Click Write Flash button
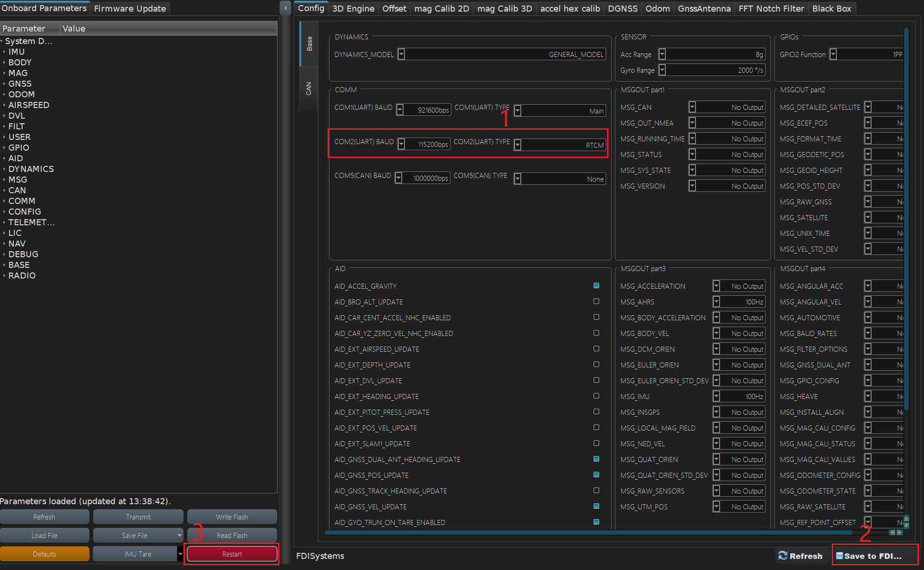The height and width of the screenshot is (570, 924). tap(232, 517)
